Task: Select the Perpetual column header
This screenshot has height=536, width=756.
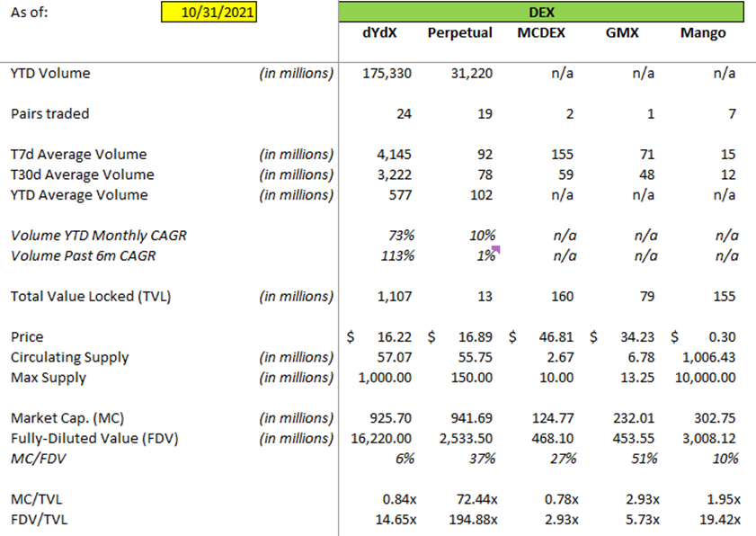Action: tap(460, 32)
